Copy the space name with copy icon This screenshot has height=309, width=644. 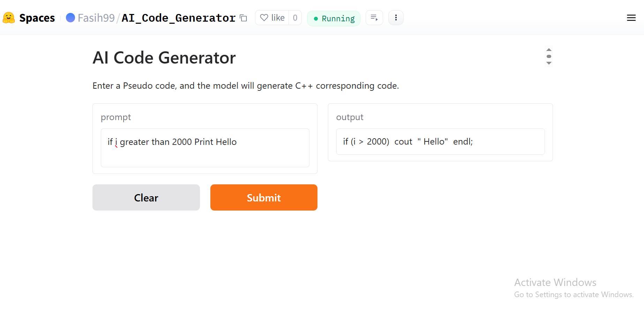[244, 18]
